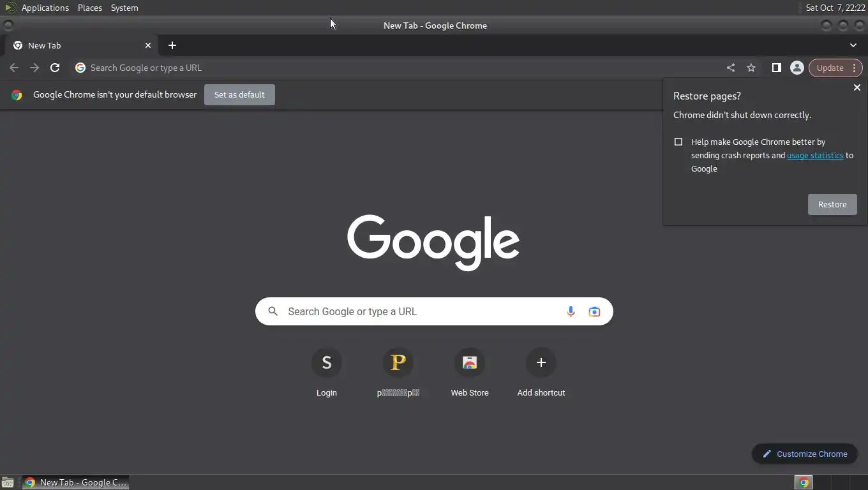Screen dimensions: 868x490
Task: Click Customize Chrome button
Action: pyautogui.click(x=804, y=454)
